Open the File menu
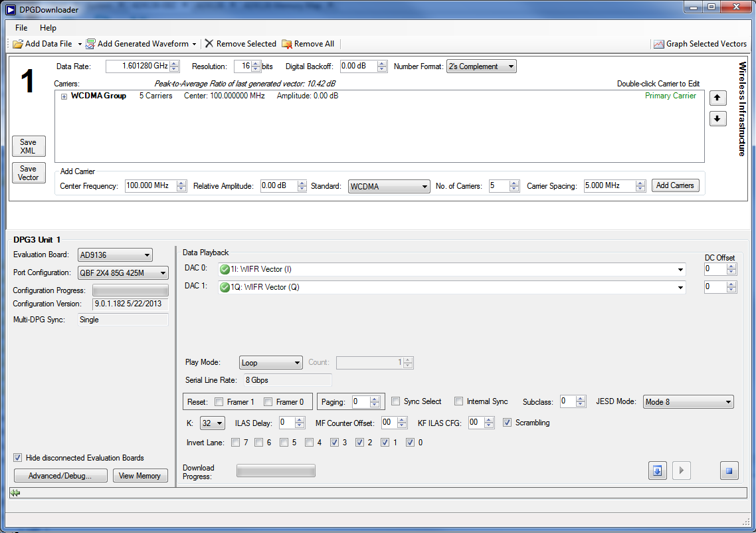 [21, 28]
